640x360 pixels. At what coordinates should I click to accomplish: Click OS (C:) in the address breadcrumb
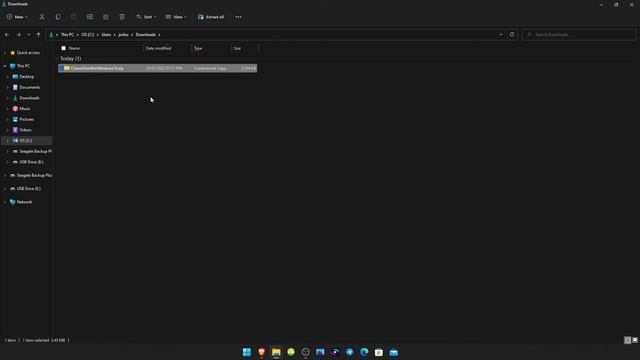click(88, 35)
